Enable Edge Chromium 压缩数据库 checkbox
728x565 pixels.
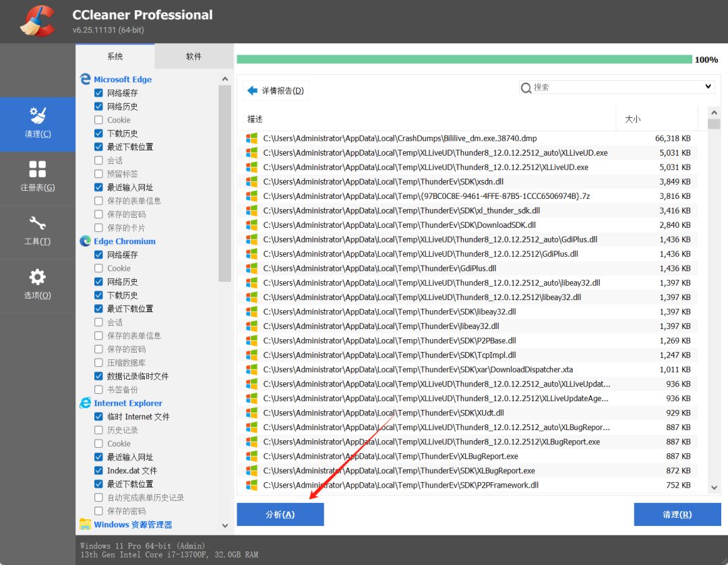(98, 363)
